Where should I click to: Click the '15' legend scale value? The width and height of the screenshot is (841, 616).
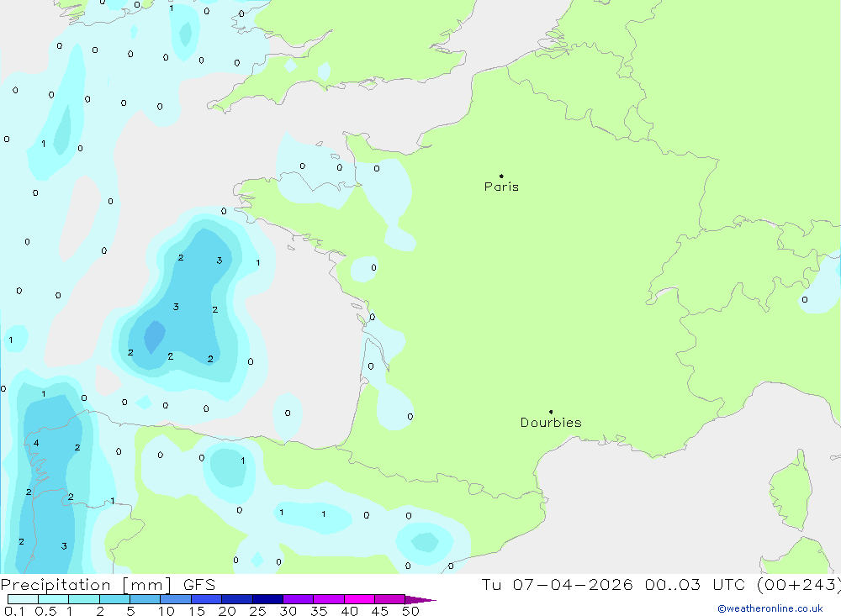coord(197,611)
